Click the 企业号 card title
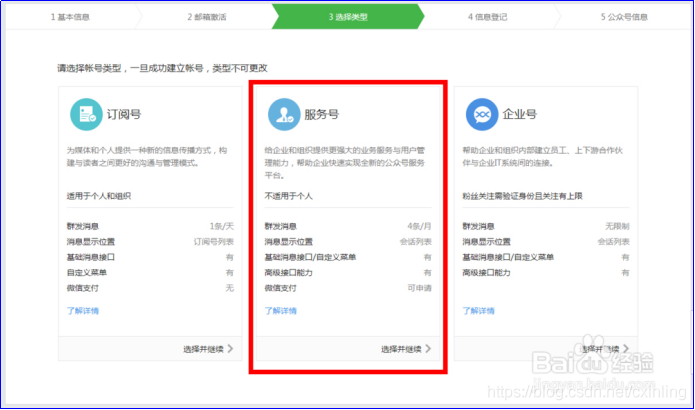The image size is (695, 410). [x=519, y=114]
